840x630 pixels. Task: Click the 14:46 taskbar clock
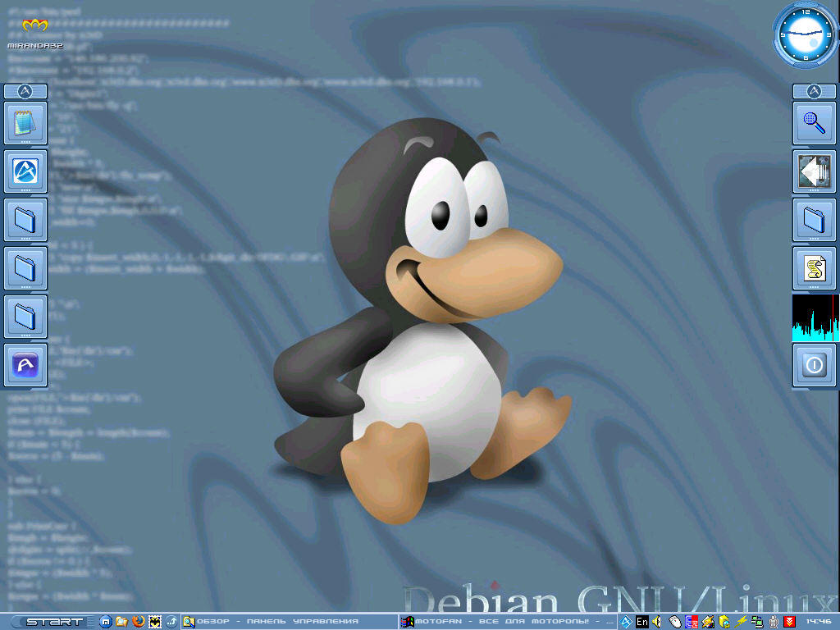pyautogui.click(x=819, y=622)
